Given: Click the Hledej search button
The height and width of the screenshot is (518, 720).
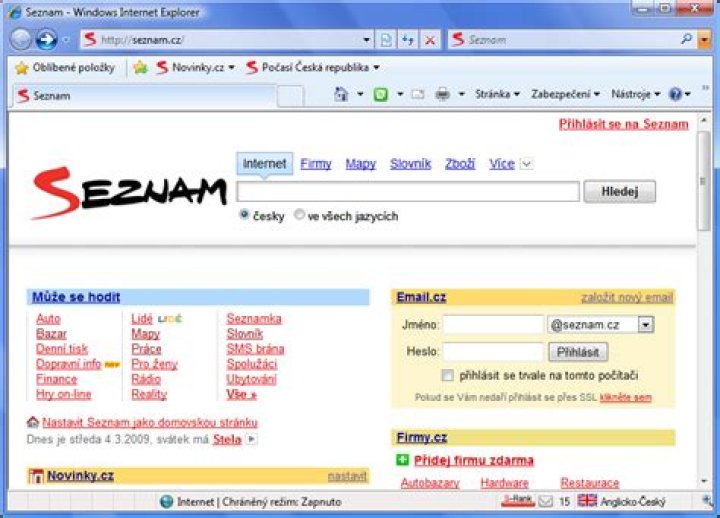Looking at the screenshot, I should (619, 191).
